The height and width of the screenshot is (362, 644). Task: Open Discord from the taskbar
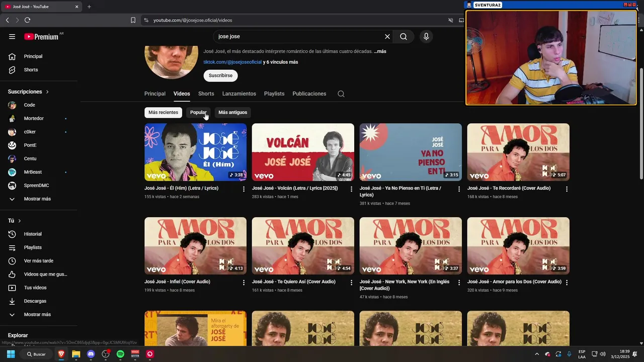pyautogui.click(x=91, y=354)
